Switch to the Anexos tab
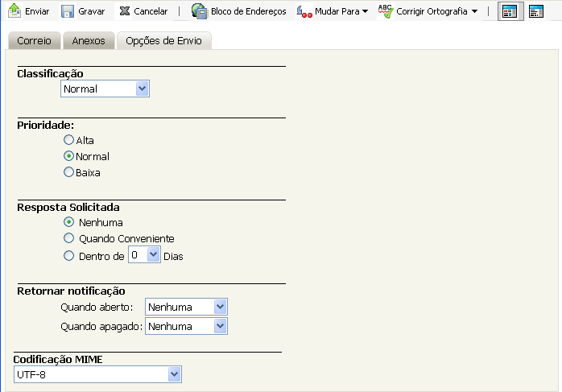The image size is (562, 392). [x=89, y=40]
